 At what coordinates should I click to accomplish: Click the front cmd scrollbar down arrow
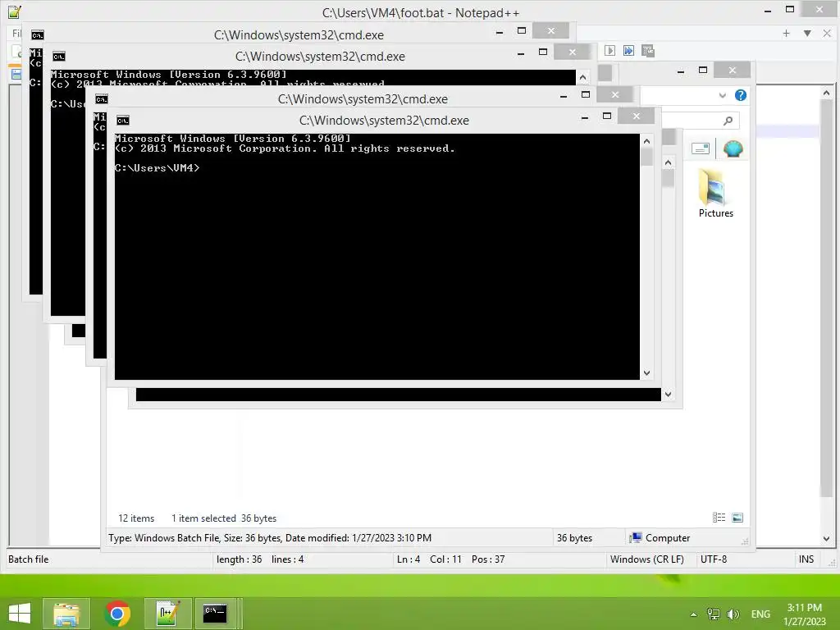click(x=646, y=373)
